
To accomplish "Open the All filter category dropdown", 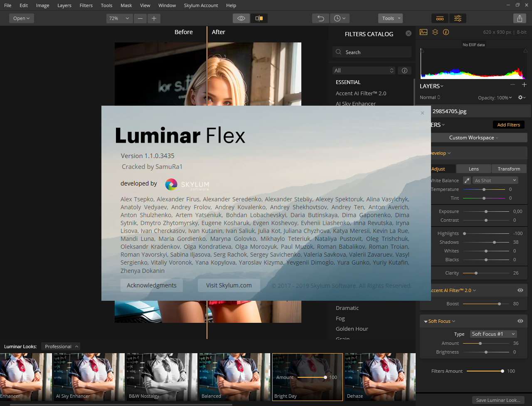I will click(x=364, y=70).
